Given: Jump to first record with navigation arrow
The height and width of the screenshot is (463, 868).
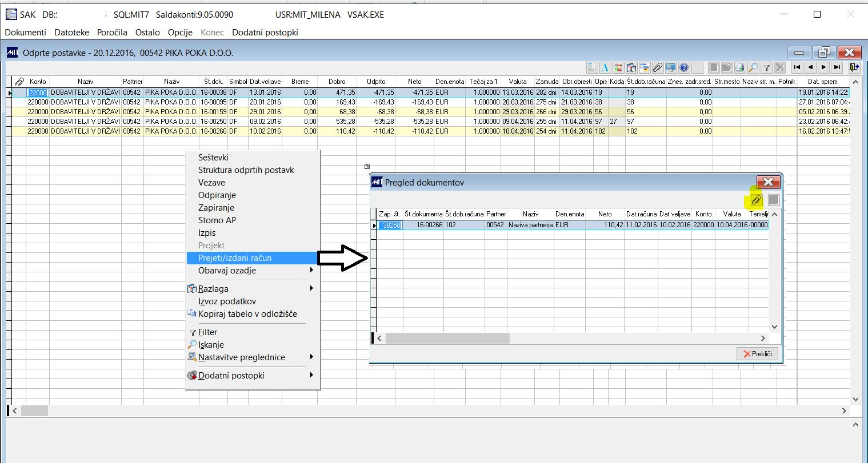Looking at the screenshot, I should point(797,67).
